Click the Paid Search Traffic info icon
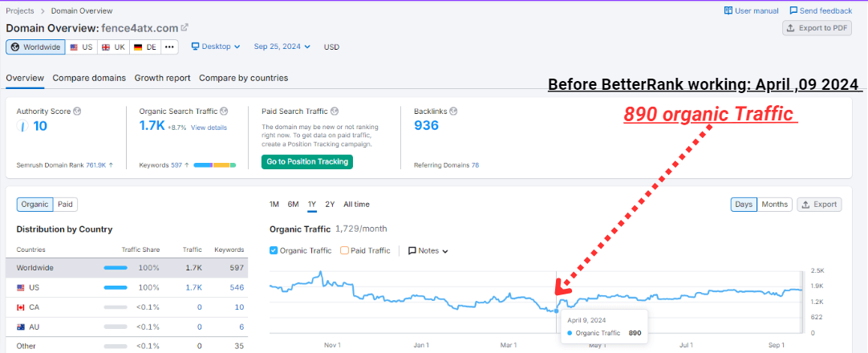This screenshot has height=353, width=868. [x=334, y=111]
